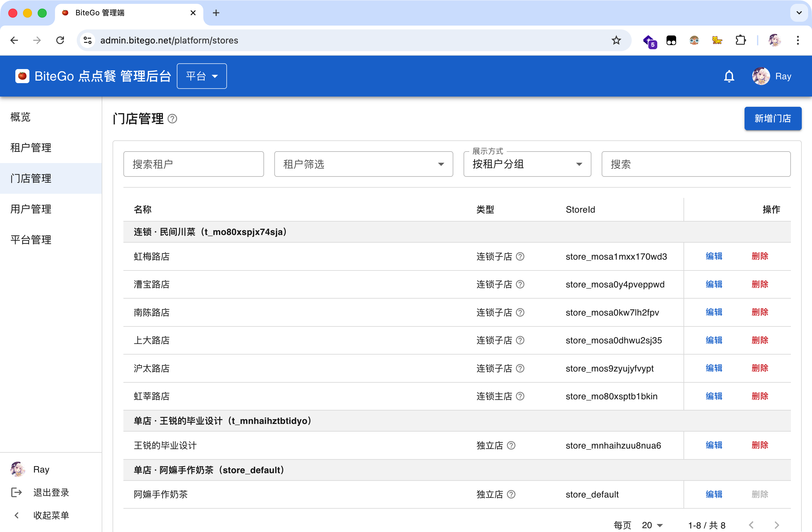Click 退出登录 in the sidebar
The height and width of the screenshot is (532, 812).
point(51,492)
